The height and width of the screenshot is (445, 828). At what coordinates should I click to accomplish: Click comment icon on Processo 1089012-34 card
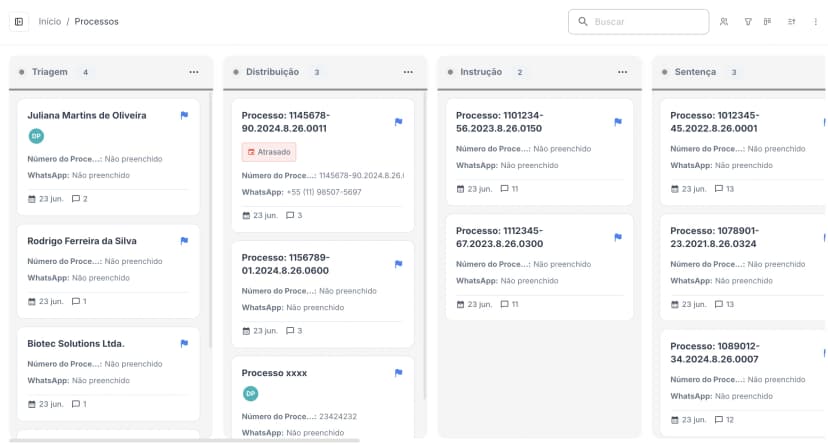(719, 420)
